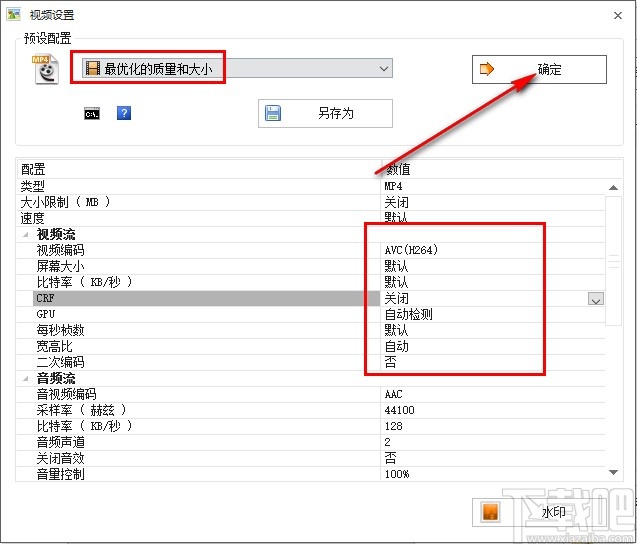Image resolution: width=637 pixels, height=544 pixels.
Task: Click the vertical scrollbar thumb of settings list
Action: click(x=613, y=261)
